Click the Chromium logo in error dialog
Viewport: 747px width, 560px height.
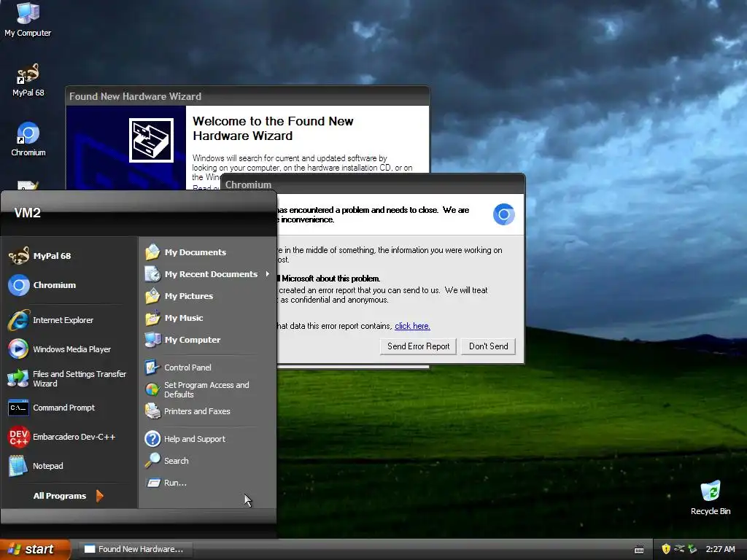[x=503, y=214]
